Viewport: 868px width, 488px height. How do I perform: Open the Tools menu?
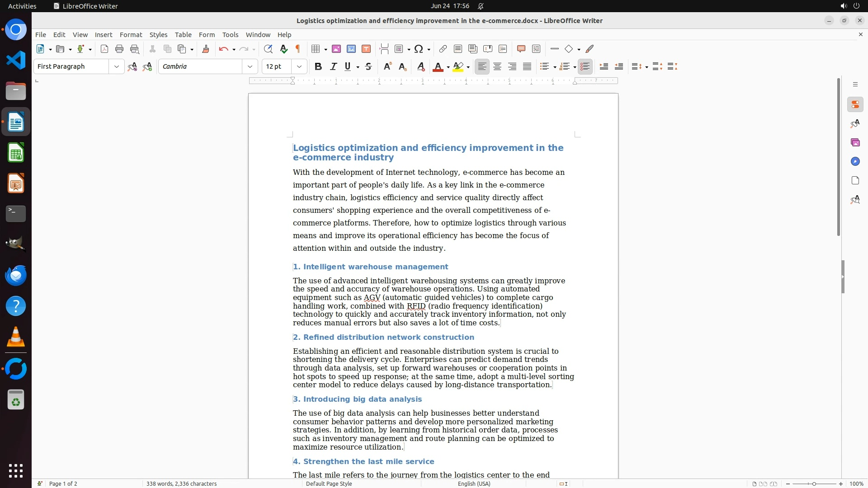coord(230,35)
